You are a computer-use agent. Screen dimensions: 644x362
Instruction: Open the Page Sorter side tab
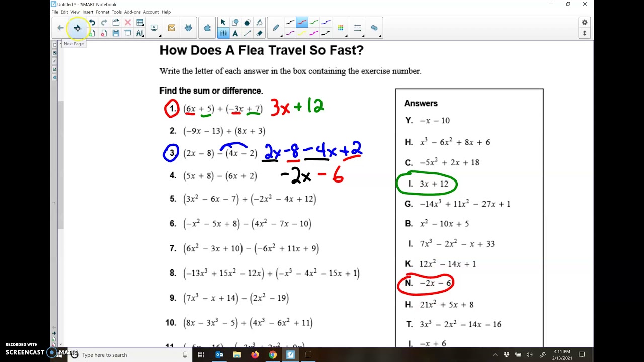(x=55, y=45)
